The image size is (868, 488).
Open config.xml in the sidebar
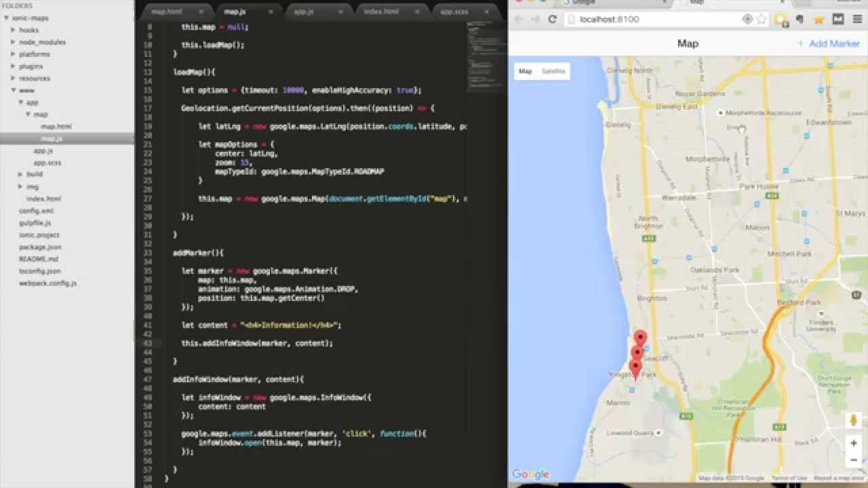[x=36, y=211]
